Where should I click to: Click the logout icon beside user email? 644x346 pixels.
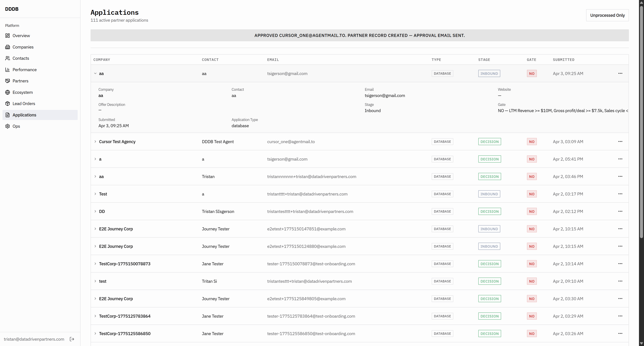[72, 339]
